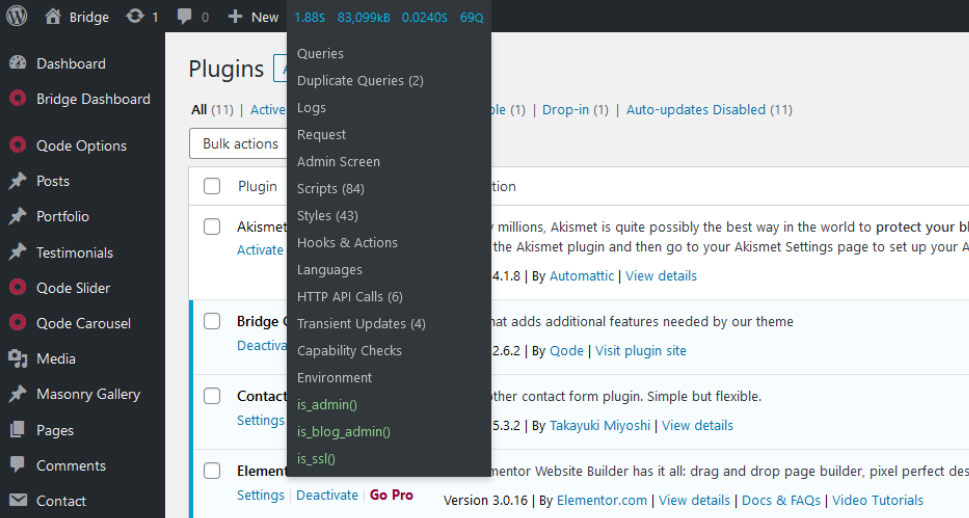Click the Masonry Gallery pin icon

click(18, 394)
